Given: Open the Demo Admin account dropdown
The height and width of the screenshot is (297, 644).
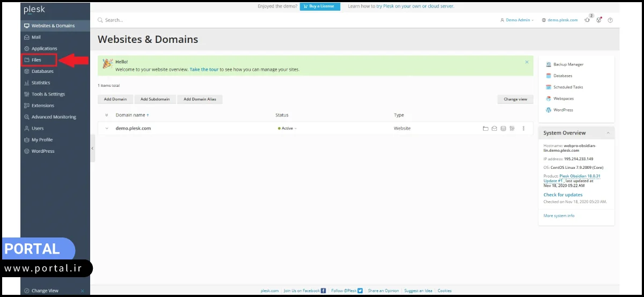Looking at the screenshot, I should coord(517,20).
